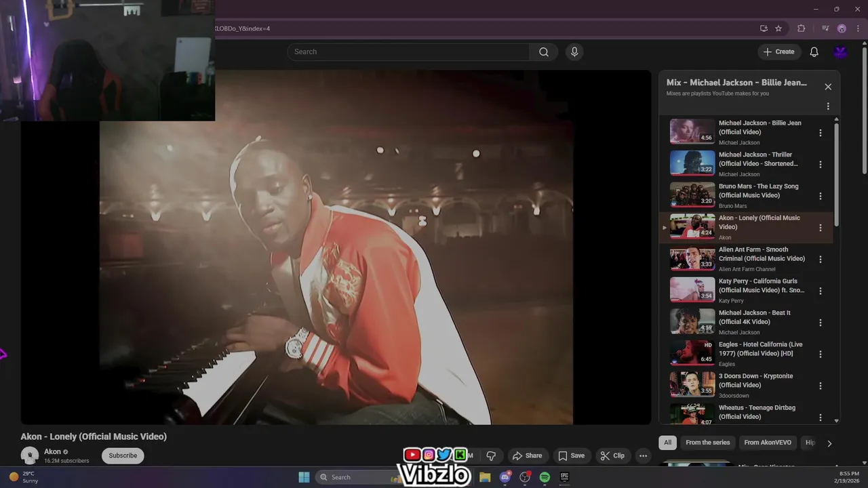The image size is (868, 488).
Task: Play Billie Jean thumbnail in playlist
Action: [692, 131]
